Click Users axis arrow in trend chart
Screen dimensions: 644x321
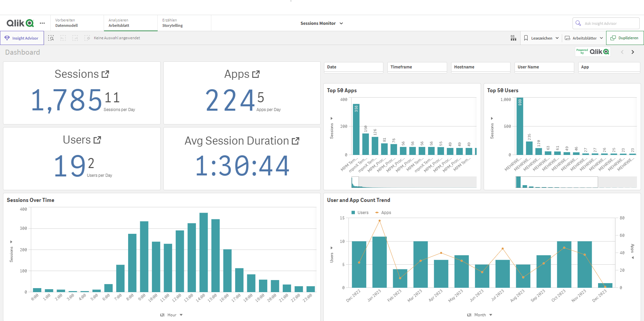tap(331, 248)
